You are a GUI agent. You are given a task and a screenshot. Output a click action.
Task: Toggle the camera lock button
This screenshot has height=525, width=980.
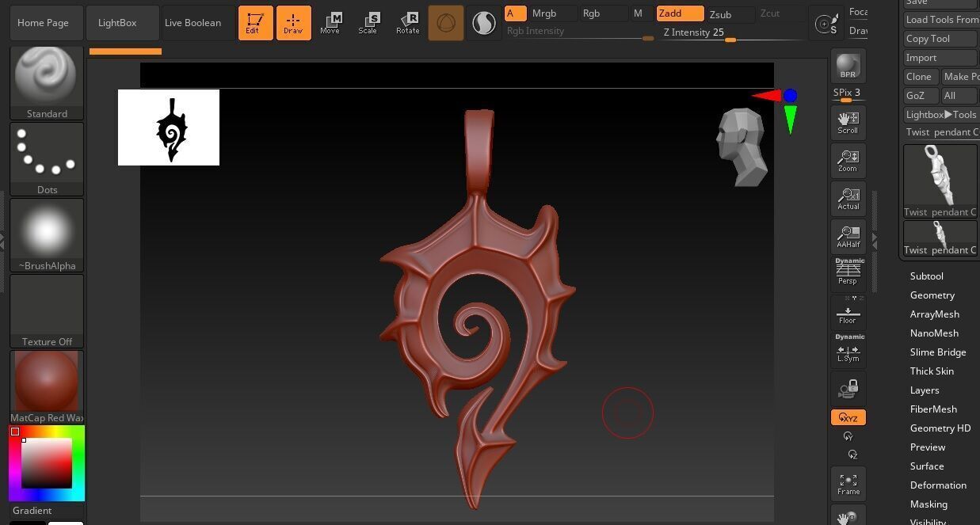click(848, 389)
